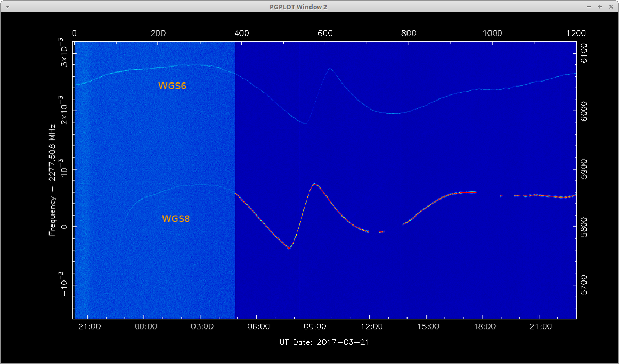Click right axis value 6000
619x364 pixels.
tap(585, 111)
